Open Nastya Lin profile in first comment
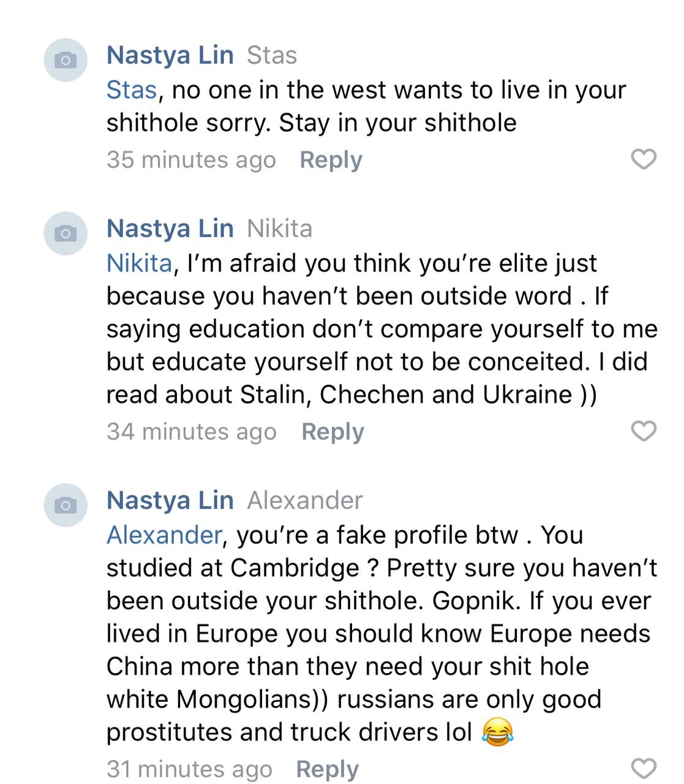The height and width of the screenshot is (784, 684). click(170, 55)
